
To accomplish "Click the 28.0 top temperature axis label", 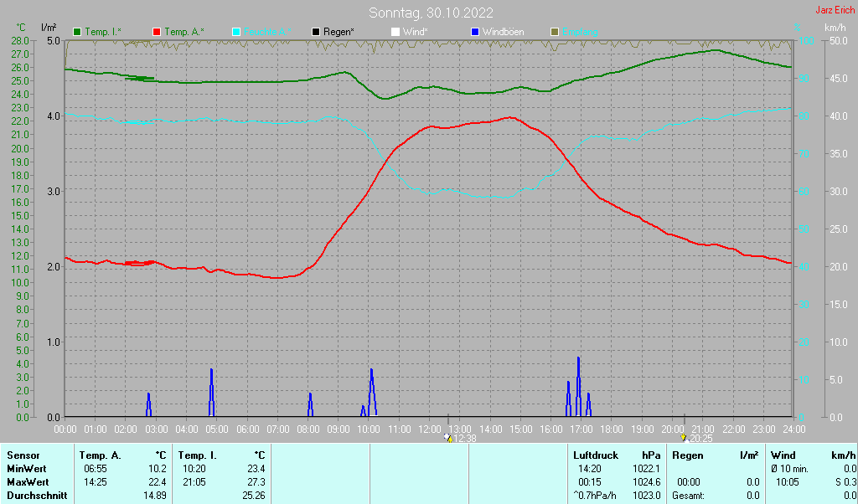I will tap(20, 40).
